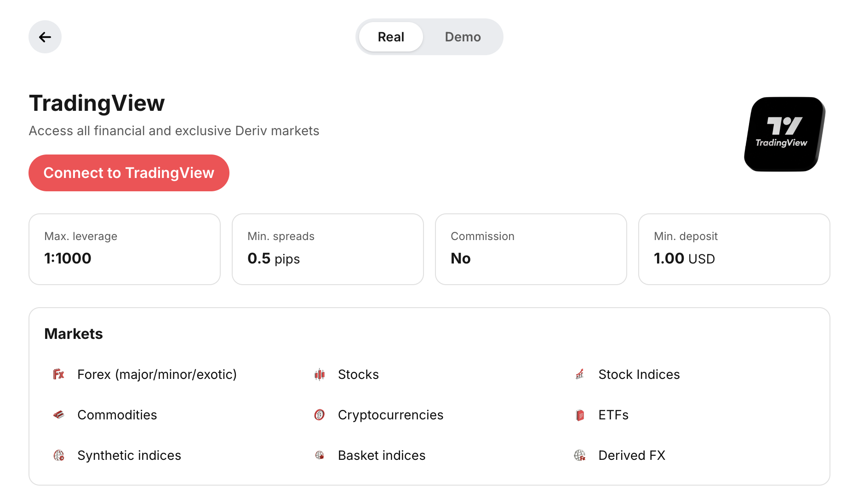Select the Cryptocurrencies label

[390, 415]
